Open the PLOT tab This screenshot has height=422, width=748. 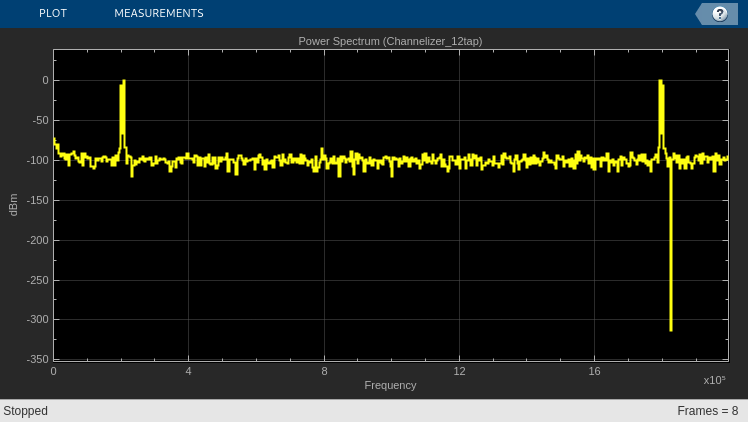point(53,13)
